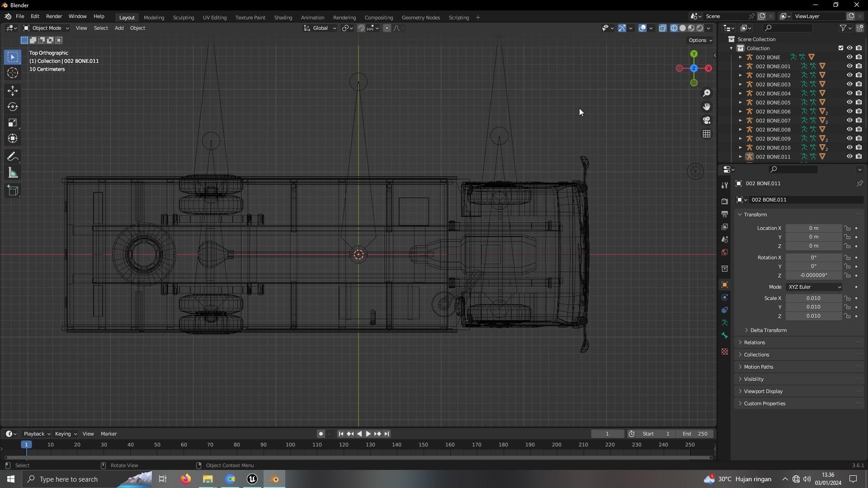Open Unreal Engine from Windows taskbar
Screen dimensions: 868x488
click(252, 479)
